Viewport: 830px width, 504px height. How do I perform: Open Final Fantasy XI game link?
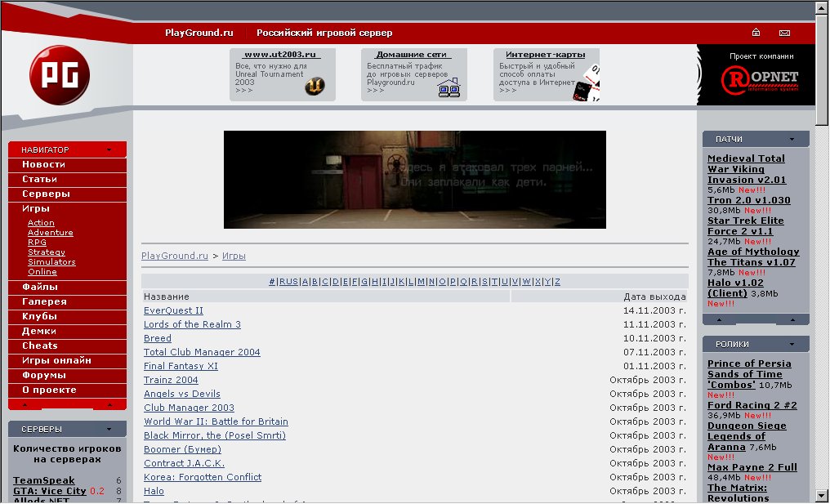point(181,366)
